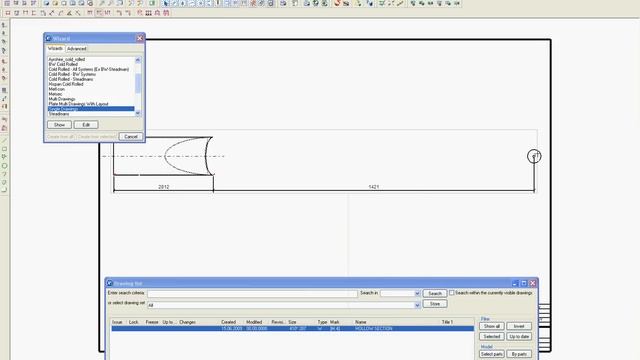The image size is (640, 360).
Task: Select Plate Multi Drawings With Layout
Action: tap(78, 104)
